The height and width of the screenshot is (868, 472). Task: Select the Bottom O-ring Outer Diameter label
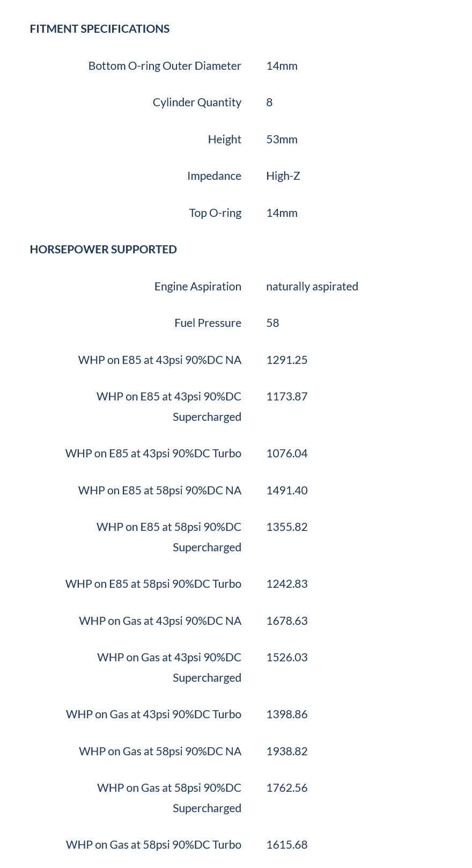coord(165,66)
